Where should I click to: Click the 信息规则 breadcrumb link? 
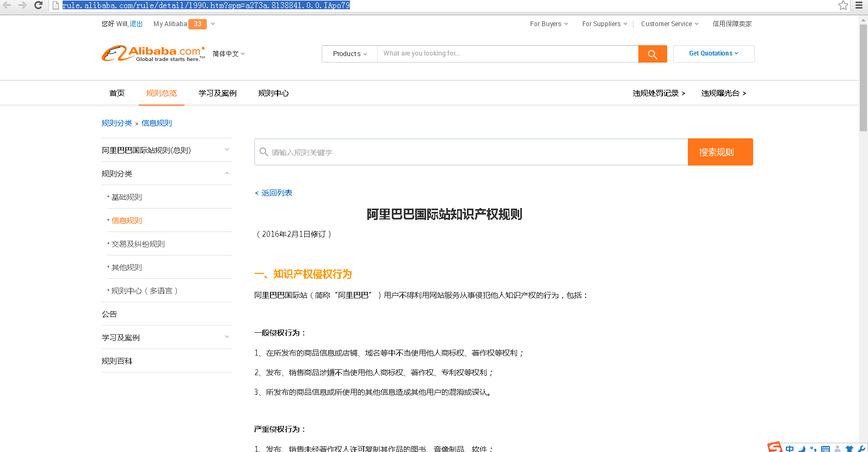(x=157, y=123)
